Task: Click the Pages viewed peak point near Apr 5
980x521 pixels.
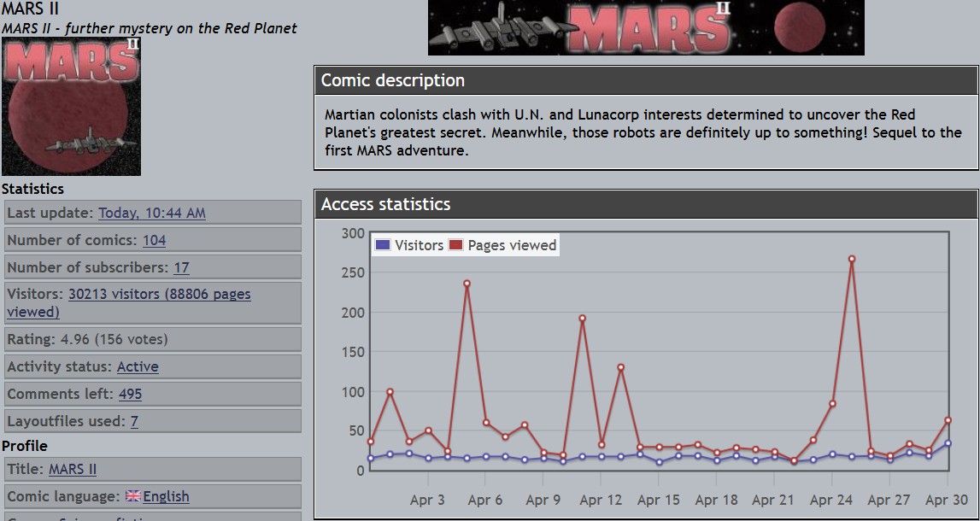Action: pyautogui.click(x=467, y=284)
